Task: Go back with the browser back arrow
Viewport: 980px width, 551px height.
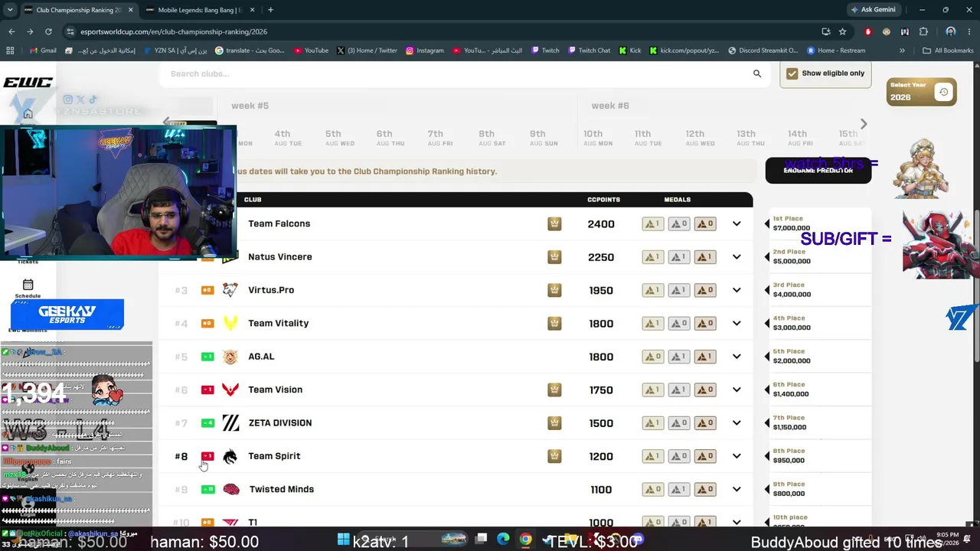Action: (11, 31)
